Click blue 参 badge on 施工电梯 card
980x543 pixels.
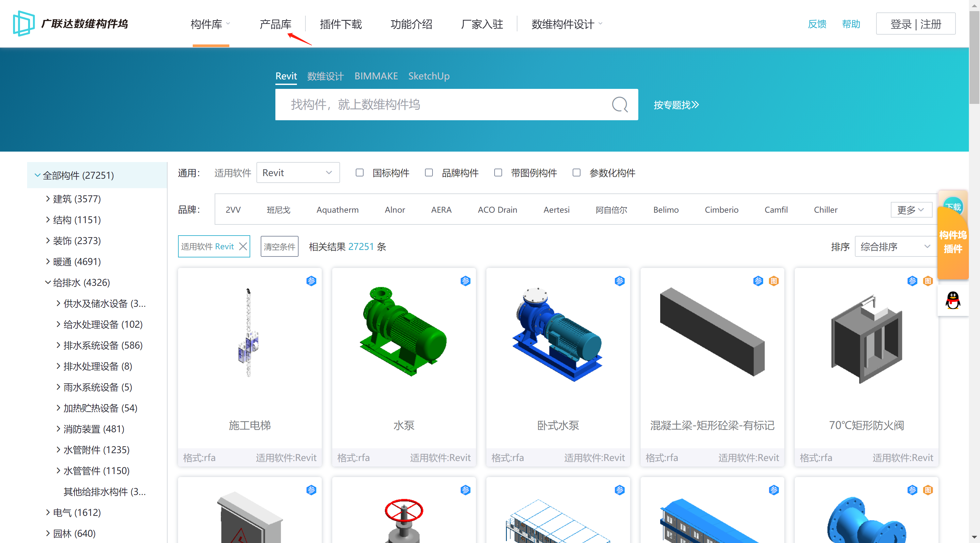click(x=311, y=281)
